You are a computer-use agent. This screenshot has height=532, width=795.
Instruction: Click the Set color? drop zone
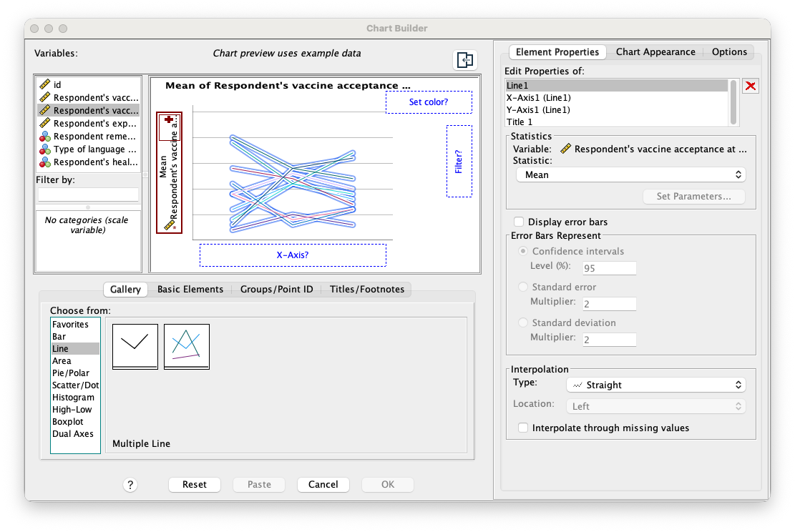click(x=429, y=102)
